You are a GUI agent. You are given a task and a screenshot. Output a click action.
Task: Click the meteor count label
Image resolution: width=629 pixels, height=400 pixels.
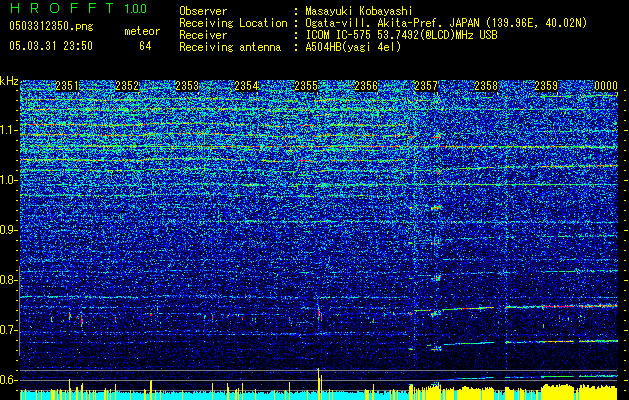coord(142,31)
